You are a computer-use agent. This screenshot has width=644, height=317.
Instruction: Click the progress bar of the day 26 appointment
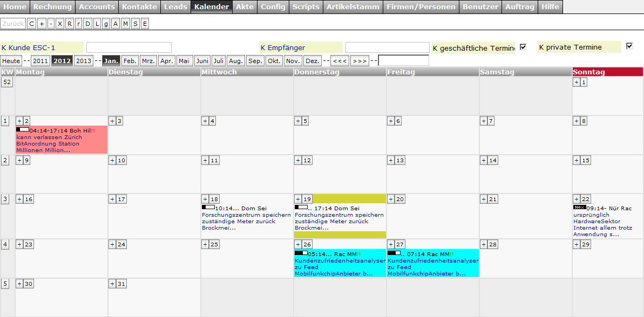pos(301,253)
